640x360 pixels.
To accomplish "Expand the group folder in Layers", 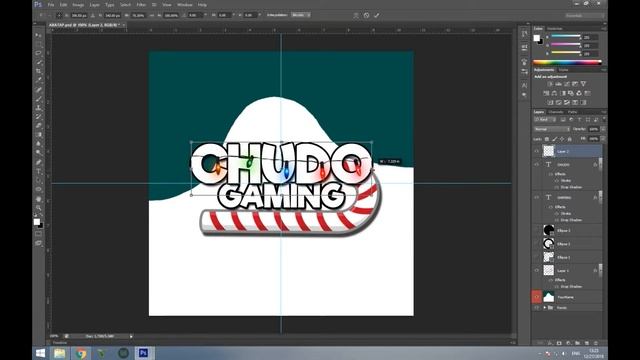I will pyautogui.click(x=544, y=307).
